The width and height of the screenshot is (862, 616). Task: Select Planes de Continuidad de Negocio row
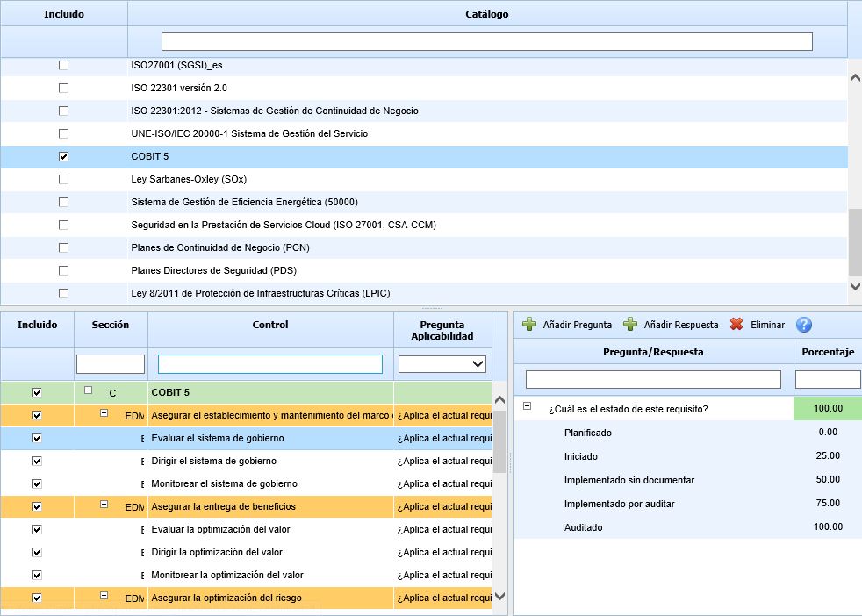[220, 247]
